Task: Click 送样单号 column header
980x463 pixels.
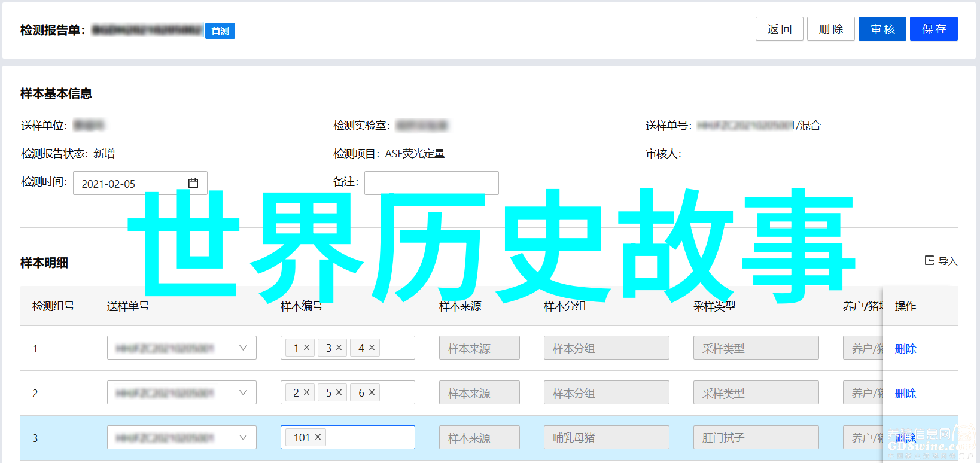Action: pos(128,306)
